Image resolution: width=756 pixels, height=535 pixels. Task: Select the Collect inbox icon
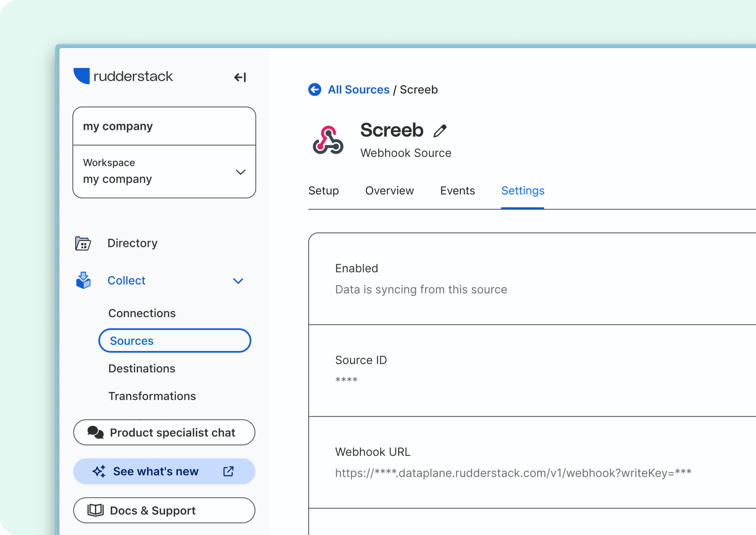click(83, 280)
